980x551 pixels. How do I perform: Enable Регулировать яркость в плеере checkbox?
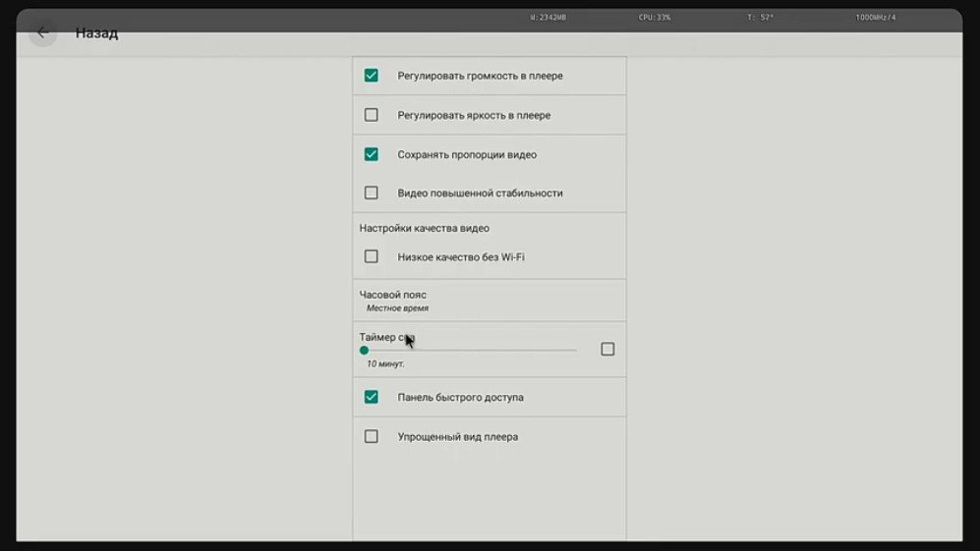(371, 115)
